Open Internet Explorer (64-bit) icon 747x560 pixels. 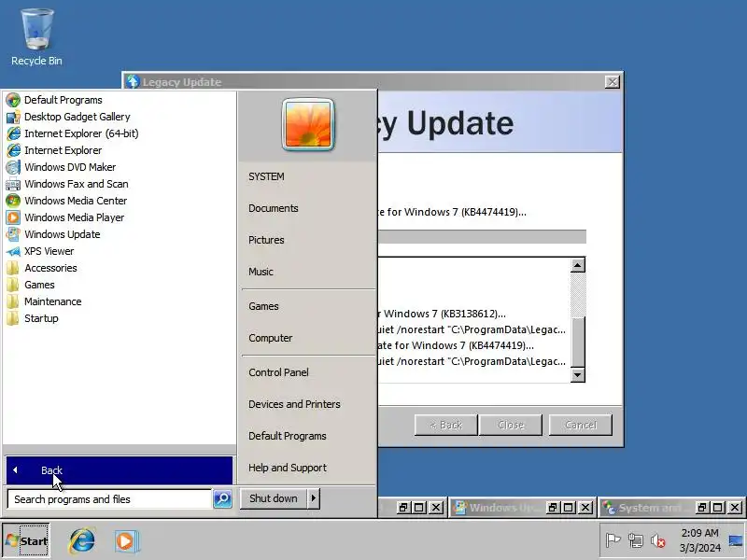point(13,133)
